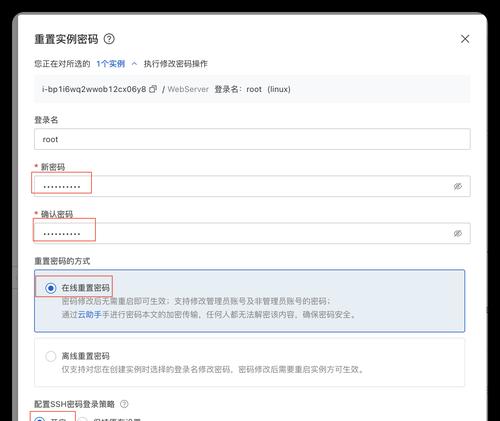Show the 确认密码 password via eye icon
The width and height of the screenshot is (500, 421).
pyautogui.click(x=458, y=233)
